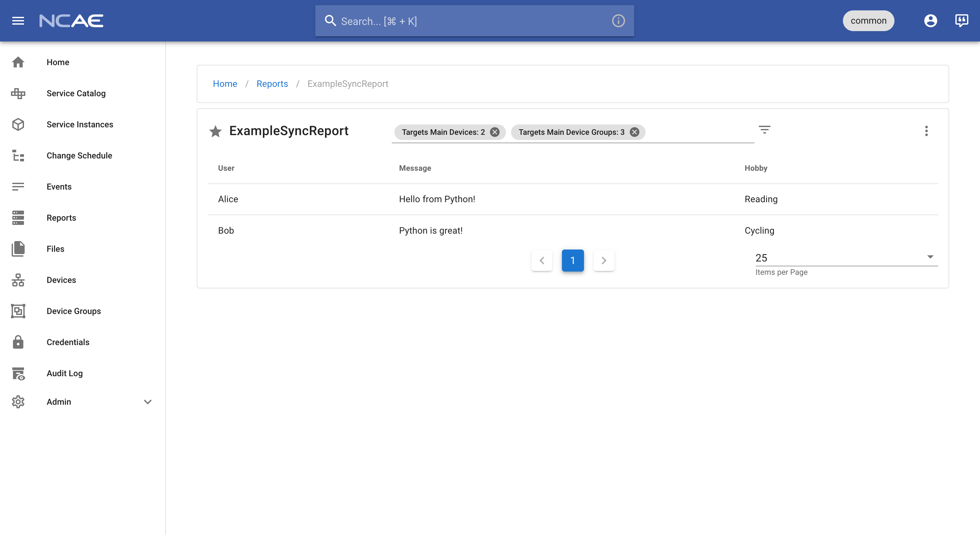Sort by the Message column header
The height and width of the screenshot is (558, 980).
(x=415, y=168)
